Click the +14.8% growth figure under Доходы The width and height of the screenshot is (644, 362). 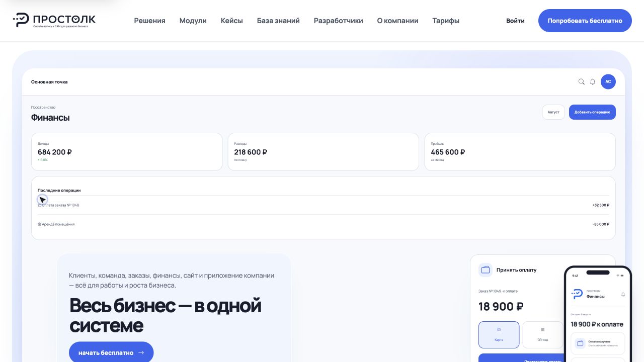(x=43, y=160)
